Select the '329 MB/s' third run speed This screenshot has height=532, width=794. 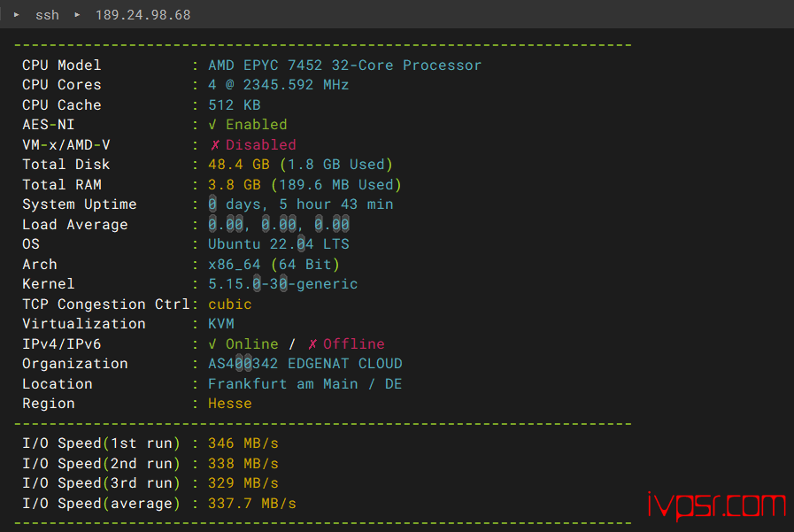(x=243, y=483)
